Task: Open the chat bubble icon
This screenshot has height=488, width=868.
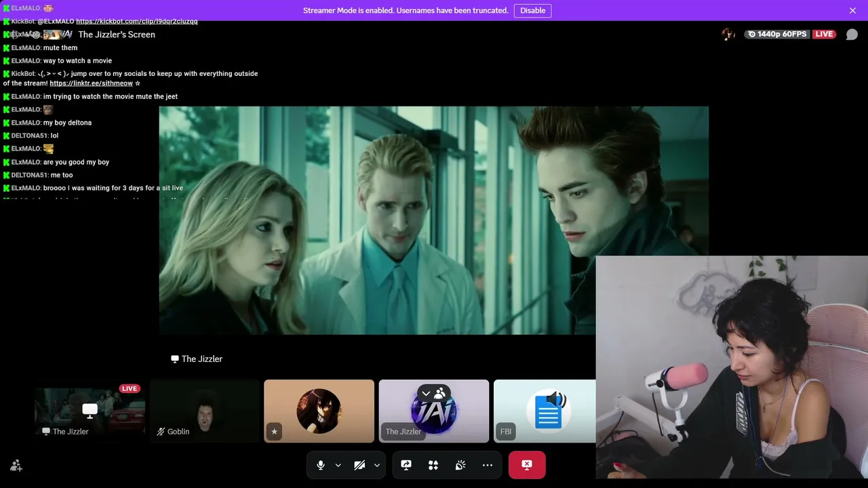Action: click(852, 35)
